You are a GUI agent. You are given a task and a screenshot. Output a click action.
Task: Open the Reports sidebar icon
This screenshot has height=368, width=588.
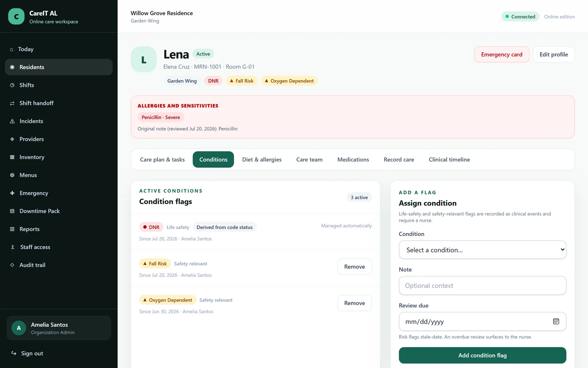click(12, 229)
